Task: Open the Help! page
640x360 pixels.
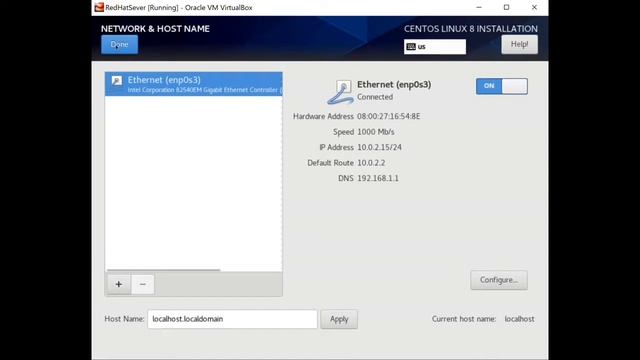Action: tap(519, 44)
